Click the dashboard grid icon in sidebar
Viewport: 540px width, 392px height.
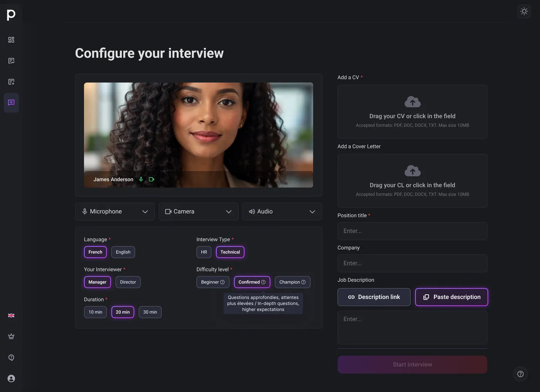pyautogui.click(x=11, y=40)
